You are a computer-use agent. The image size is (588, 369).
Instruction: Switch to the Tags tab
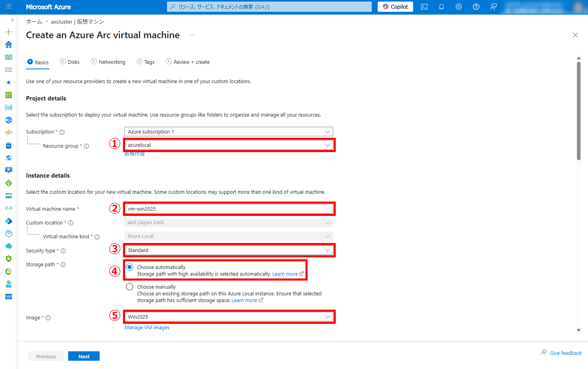[146, 62]
